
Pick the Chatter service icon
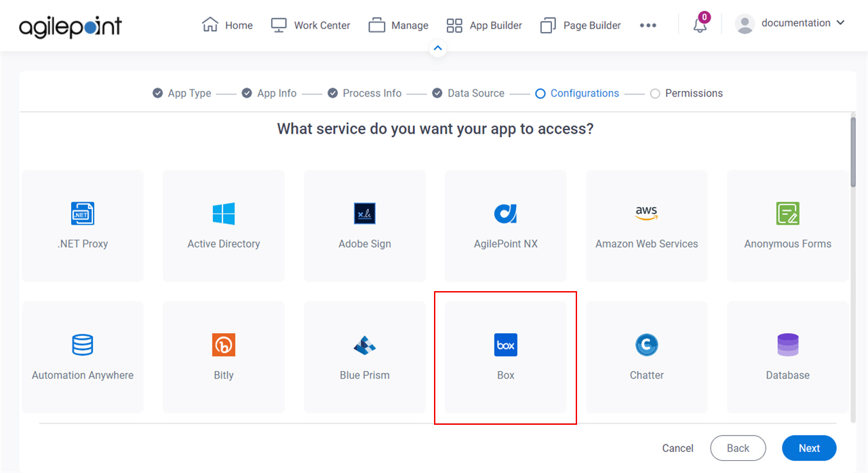pos(647,345)
